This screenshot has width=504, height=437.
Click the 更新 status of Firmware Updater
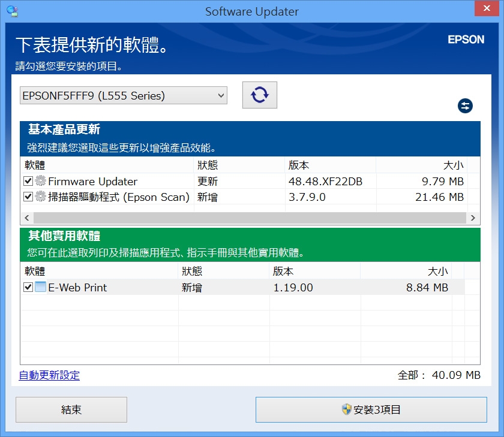[208, 182]
